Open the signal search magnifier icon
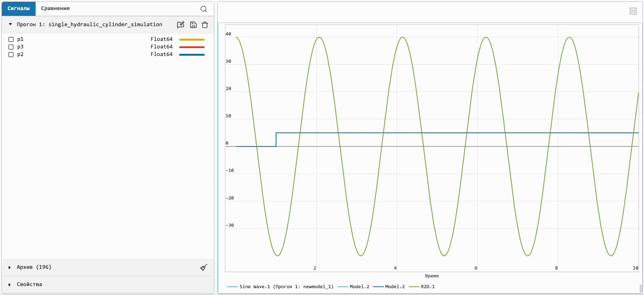The height and width of the screenshot is (295, 644). coord(204,9)
